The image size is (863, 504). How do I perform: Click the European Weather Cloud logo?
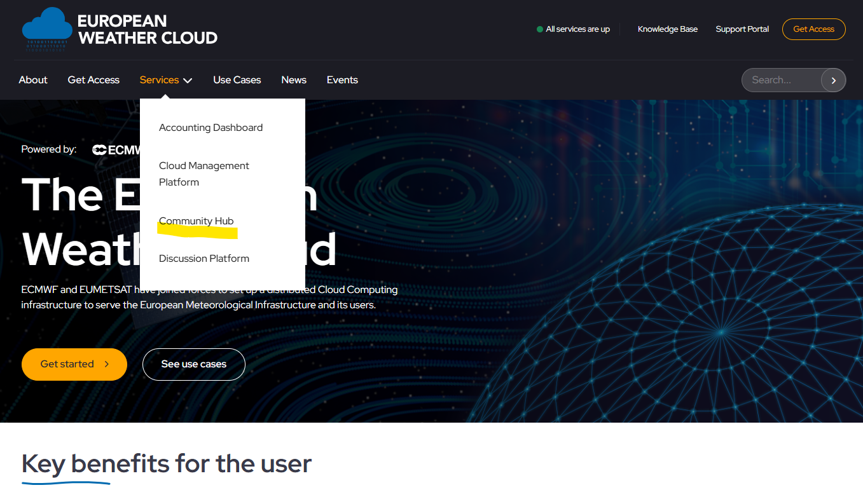click(x=120, y=29)
